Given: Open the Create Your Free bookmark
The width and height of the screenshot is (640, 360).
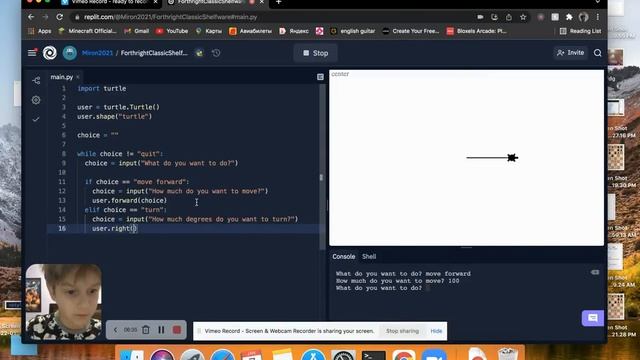Looking at the screenshot, I should point(411,31).
